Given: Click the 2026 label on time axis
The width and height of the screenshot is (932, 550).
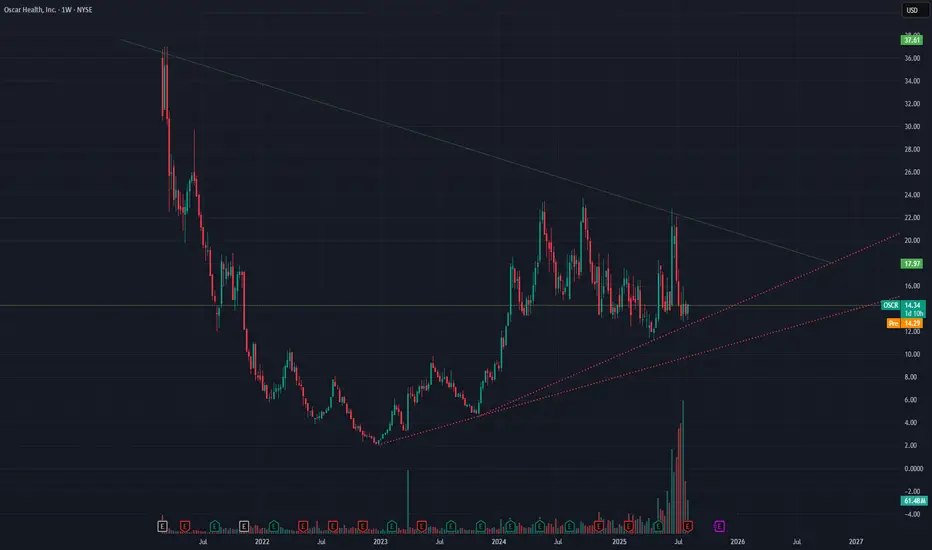Looking at the screenshot, I should 738,542.
